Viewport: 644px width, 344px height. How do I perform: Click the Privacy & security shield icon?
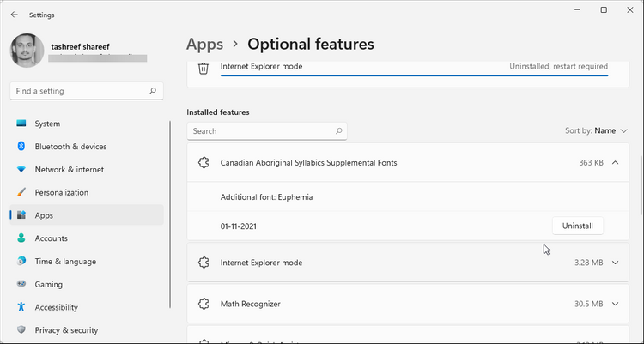coord(21,329)
